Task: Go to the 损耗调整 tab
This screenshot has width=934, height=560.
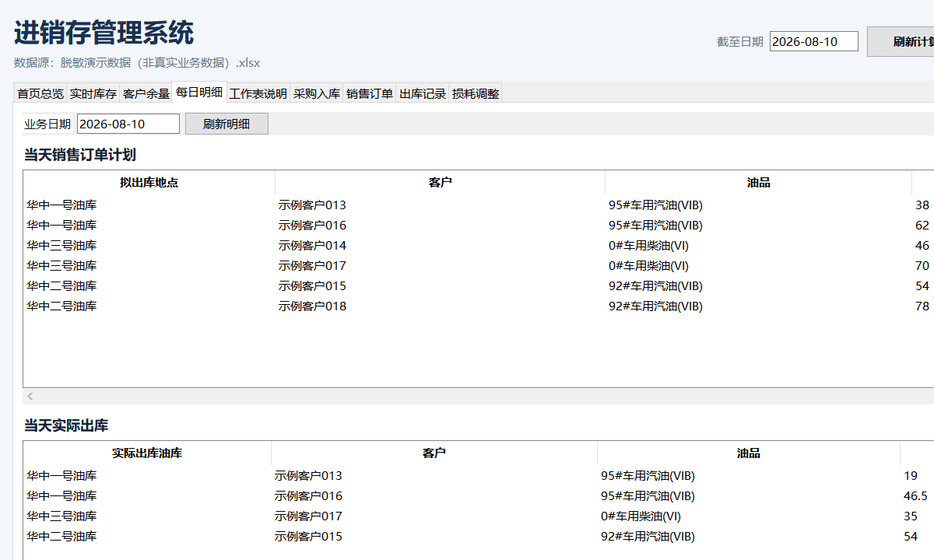Action: [x=476, y=94]
